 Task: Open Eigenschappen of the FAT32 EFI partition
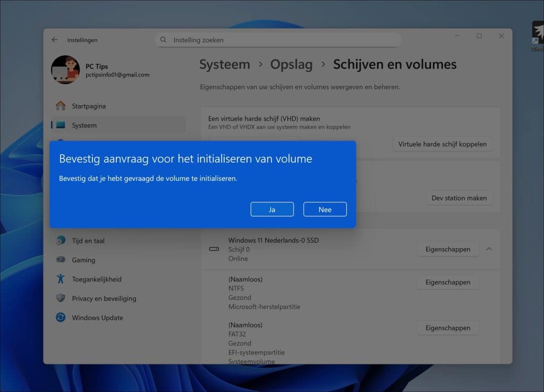pyautogui.click(x=448, y=328)
